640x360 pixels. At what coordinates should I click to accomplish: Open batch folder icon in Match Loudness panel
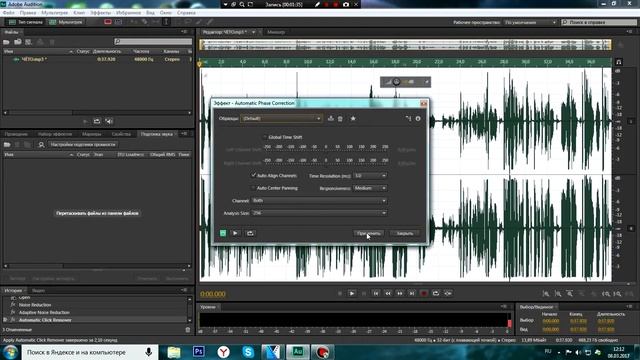[7, 144]
